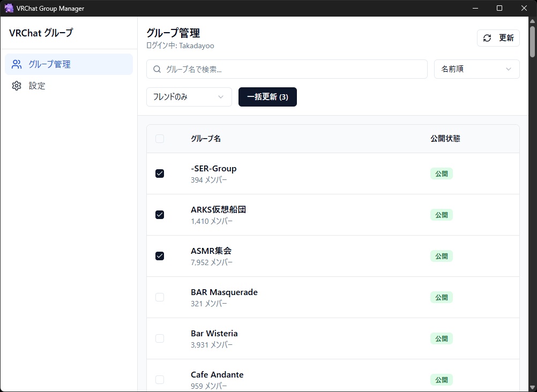Screen dimensions: 537x392
Task: Uncheck the ARKS仮想船団 checkbox
Action: [159, 215]
